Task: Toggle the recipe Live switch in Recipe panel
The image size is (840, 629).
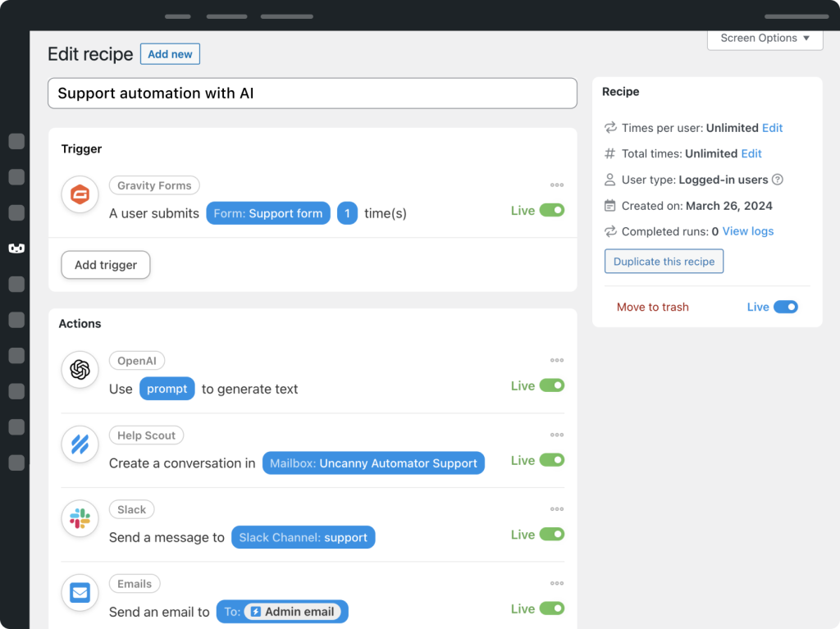Action: [785, 307]
